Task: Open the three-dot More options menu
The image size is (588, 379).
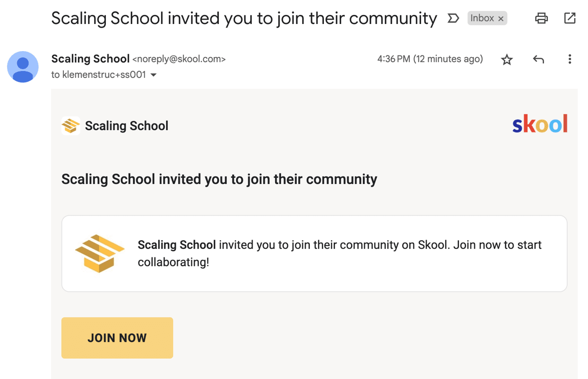Action: click(569, 59)
